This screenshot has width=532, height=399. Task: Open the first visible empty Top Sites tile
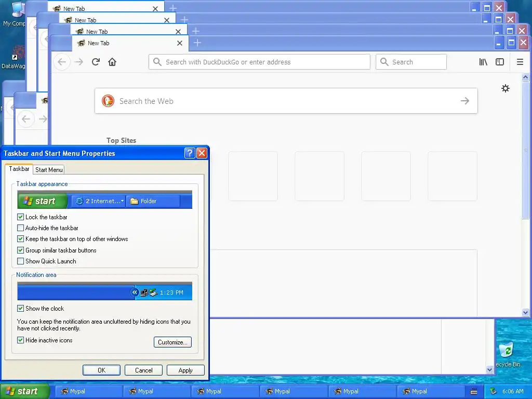[x=253, y=176]
